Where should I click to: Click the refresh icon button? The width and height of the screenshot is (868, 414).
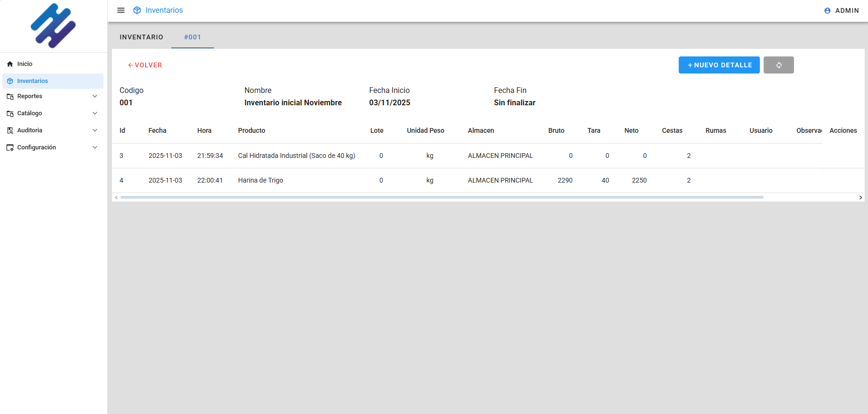778,65
